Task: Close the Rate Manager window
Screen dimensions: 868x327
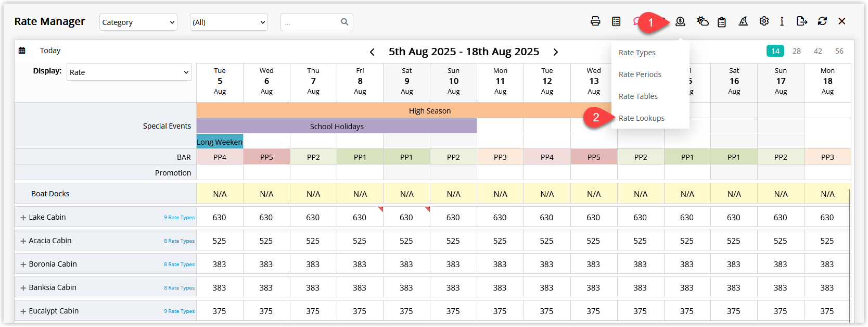Action: 842,21
